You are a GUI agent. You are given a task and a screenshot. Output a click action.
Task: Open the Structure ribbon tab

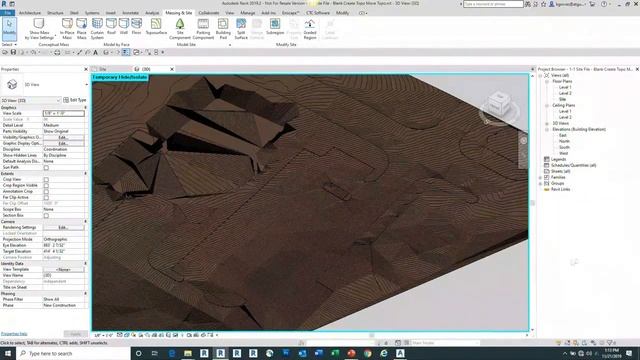tap(55, 13)
